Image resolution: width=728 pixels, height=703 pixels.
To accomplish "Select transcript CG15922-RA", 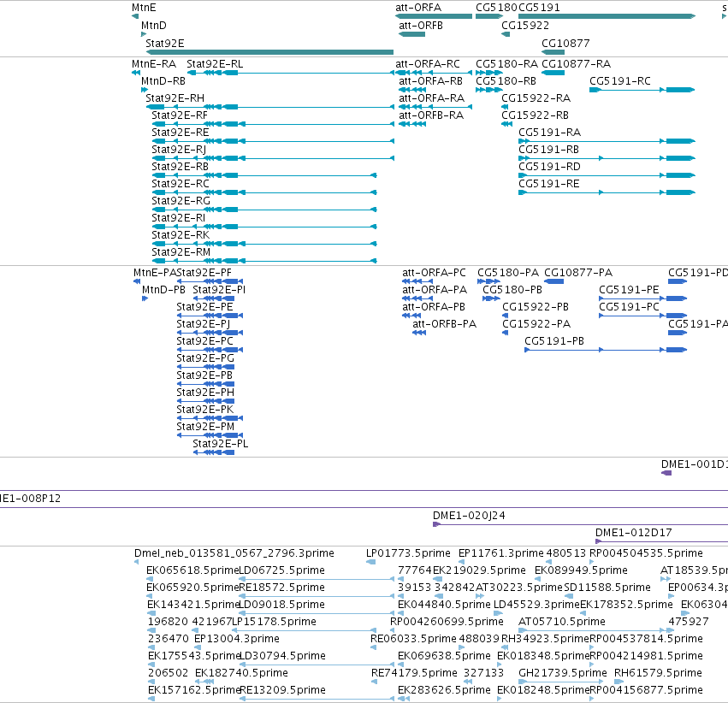I will pyautogui.click(x=505, y=107).
